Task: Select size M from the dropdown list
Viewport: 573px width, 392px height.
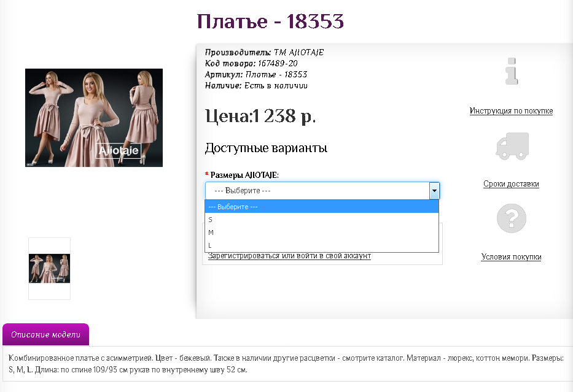Action: pyautogui.click(x=322, y=233)
